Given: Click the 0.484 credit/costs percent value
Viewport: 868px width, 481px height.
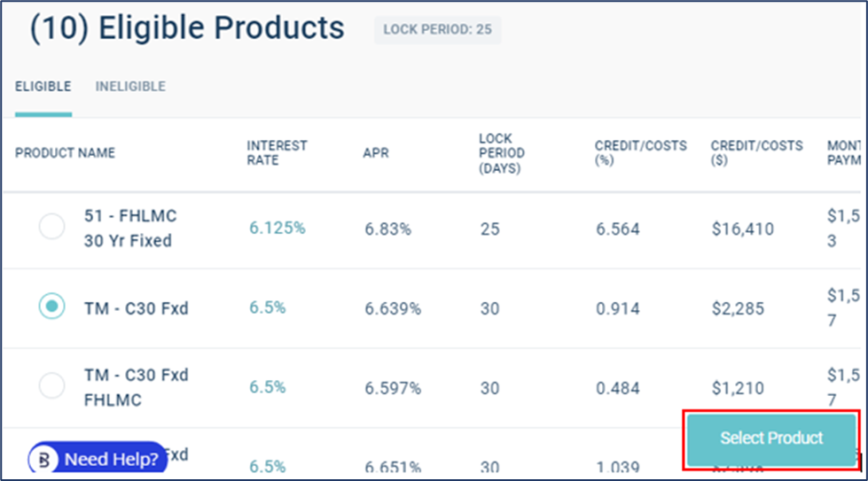Looking at the screenshot, I should coord(618,388).
